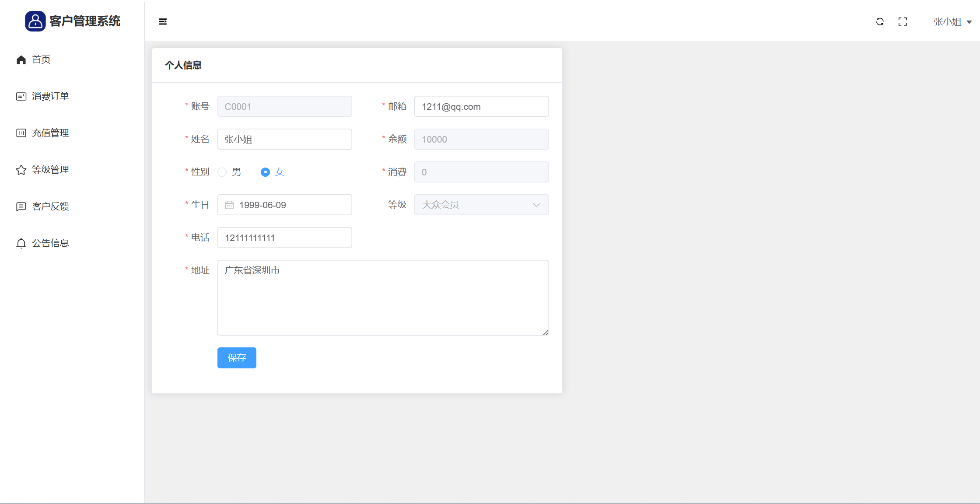
Task: Open the 充值管理 menu item
Action: pos(50,133)
